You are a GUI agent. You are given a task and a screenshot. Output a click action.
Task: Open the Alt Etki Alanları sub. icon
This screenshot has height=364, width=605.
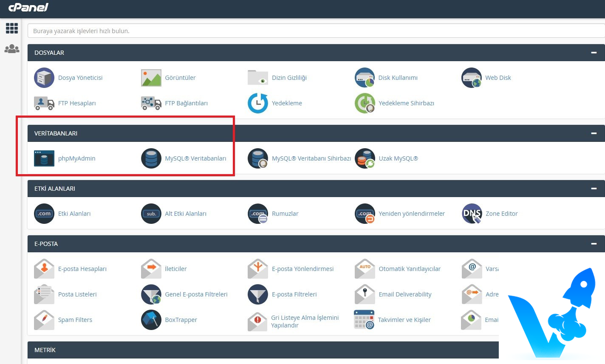[x=151, y=214]
